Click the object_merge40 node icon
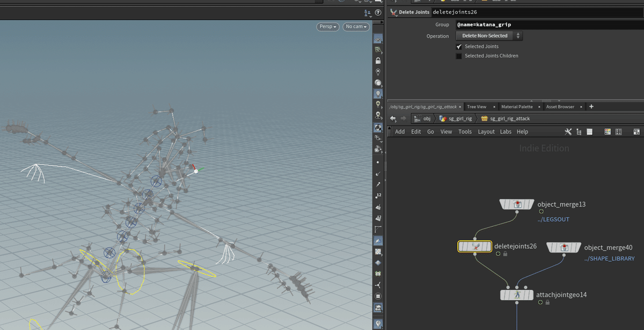 click(x=564, y=247)
